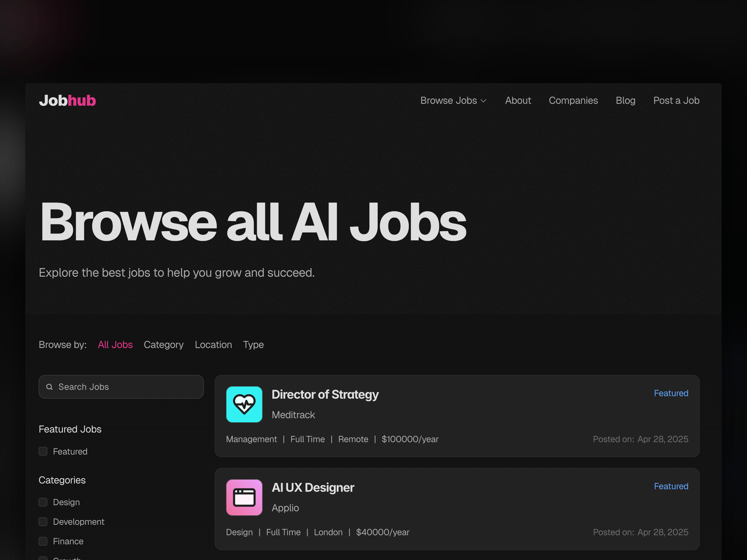
Task: Click posted date on Director of Strategy card
Action: click(x=662, y=439)
